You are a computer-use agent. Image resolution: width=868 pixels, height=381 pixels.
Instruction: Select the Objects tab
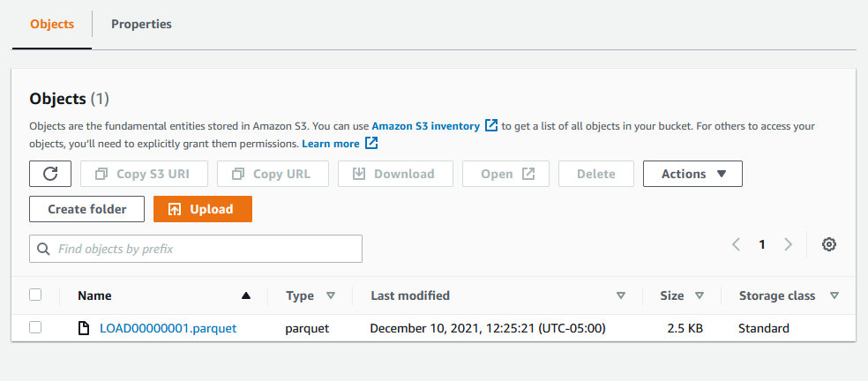[51, 25]
